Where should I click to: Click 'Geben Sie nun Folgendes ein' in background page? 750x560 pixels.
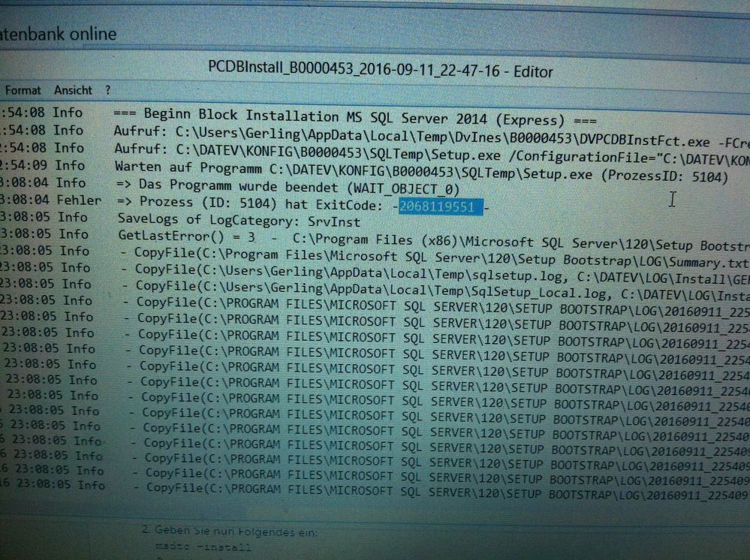point(236,531)
